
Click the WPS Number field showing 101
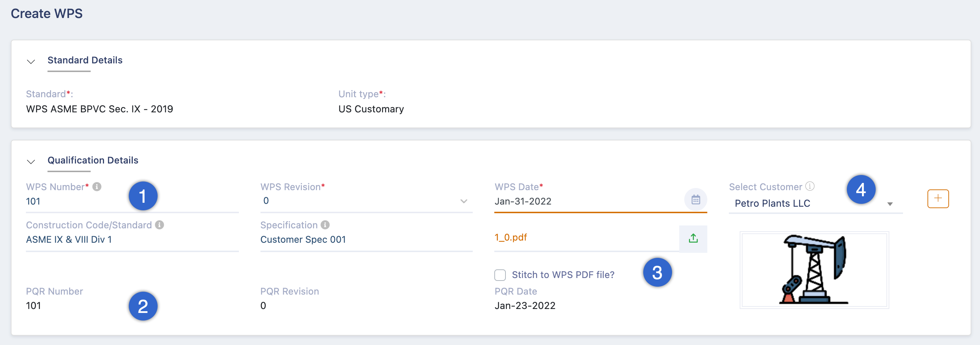(132, 201)
